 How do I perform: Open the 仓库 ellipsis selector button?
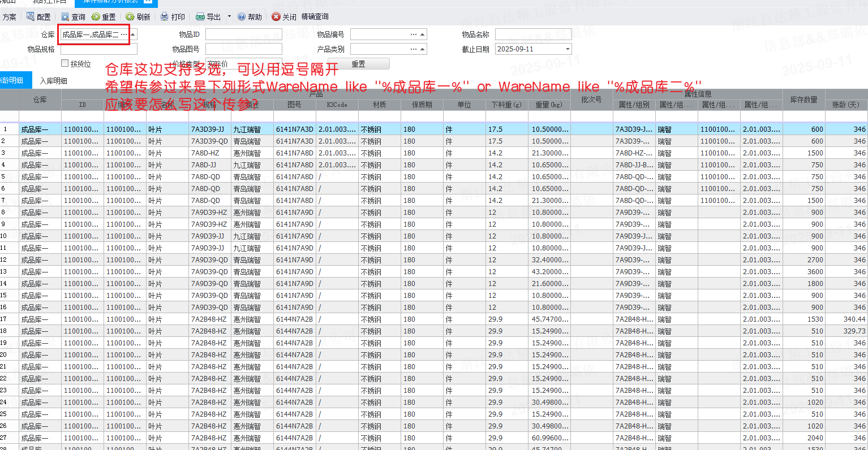(124, 34)
